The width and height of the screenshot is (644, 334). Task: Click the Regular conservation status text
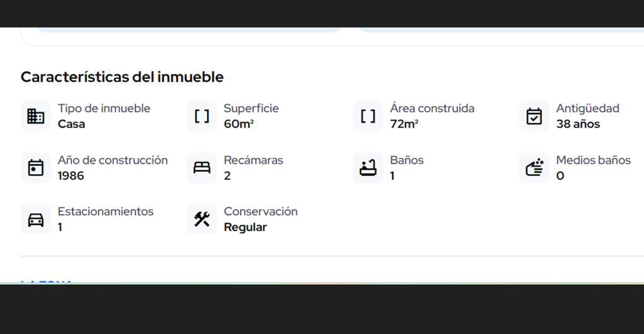245,227
